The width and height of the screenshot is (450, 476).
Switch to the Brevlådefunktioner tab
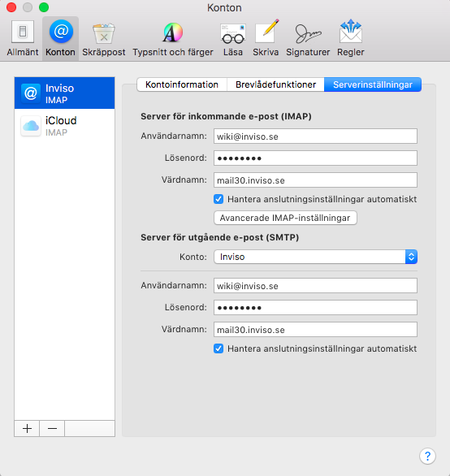275,84
